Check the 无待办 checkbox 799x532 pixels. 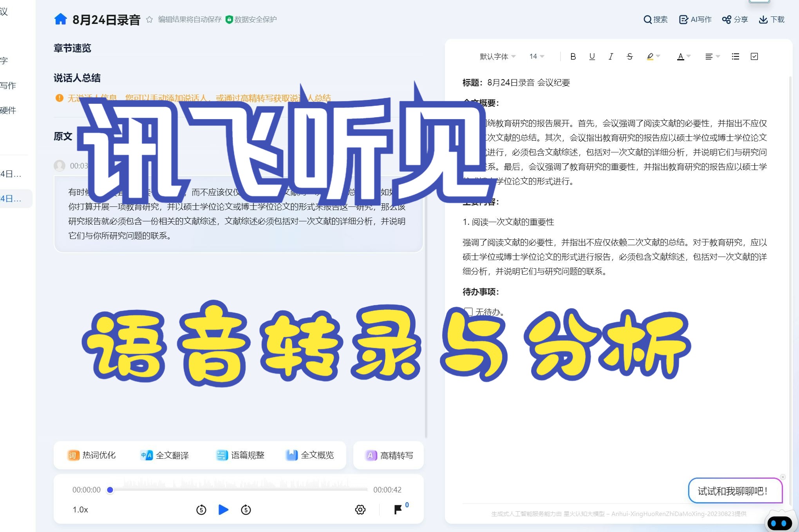coord(468,312)
